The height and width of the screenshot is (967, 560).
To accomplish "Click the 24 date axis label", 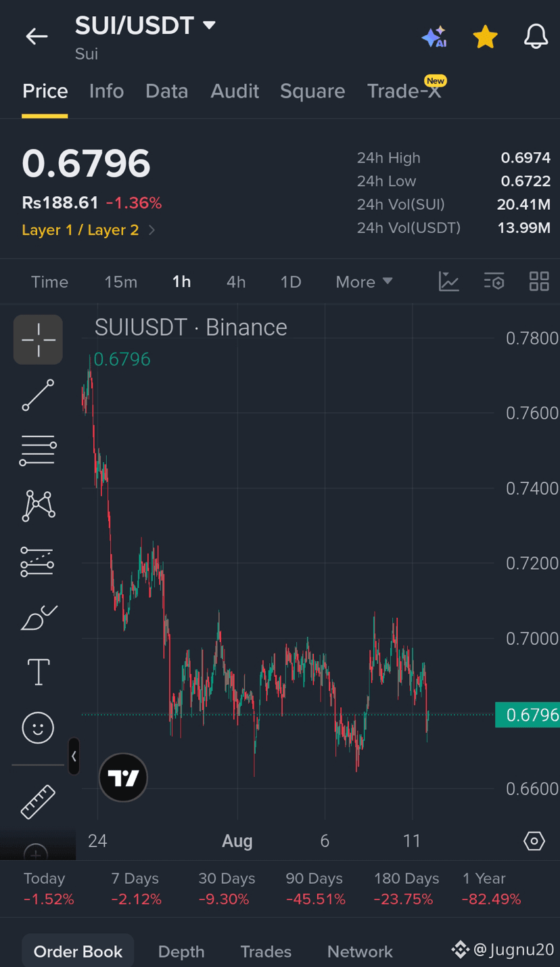I will [x=97, y=841].
